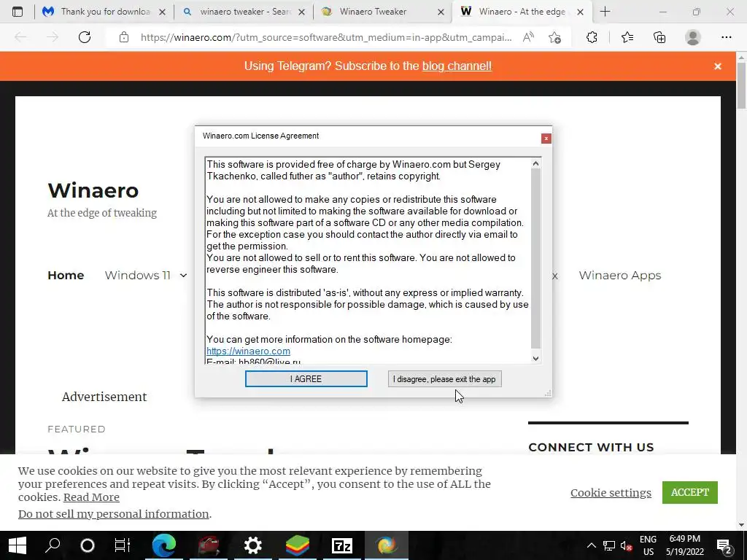Click I disagree, please exit the app
Viewport: 747px width, 560px height.
pyautogui.click(x=444, y=379)
